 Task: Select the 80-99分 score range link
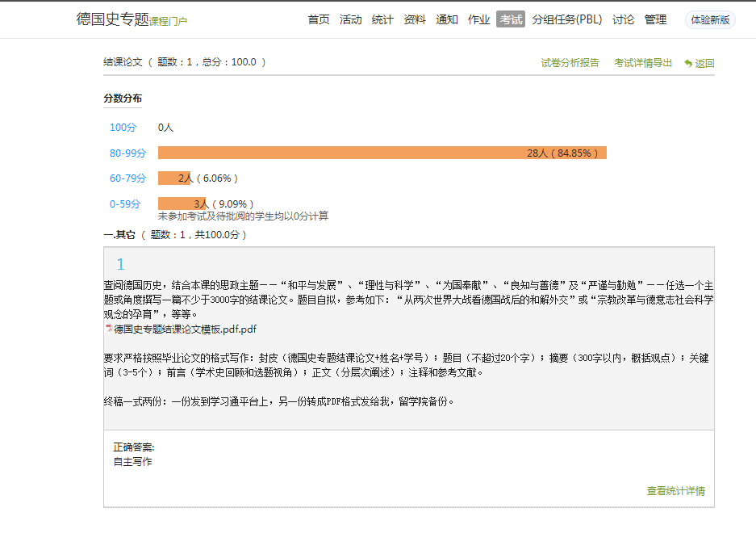127,153
